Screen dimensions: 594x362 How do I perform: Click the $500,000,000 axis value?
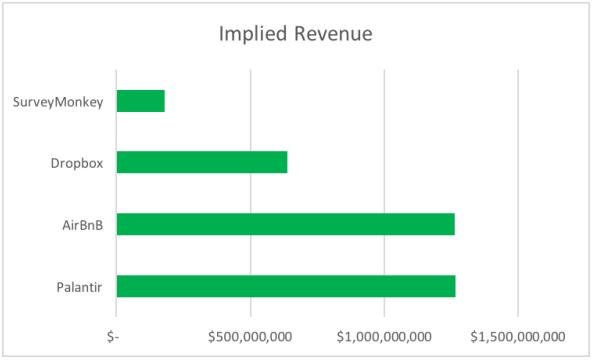(x=250, y=337)
